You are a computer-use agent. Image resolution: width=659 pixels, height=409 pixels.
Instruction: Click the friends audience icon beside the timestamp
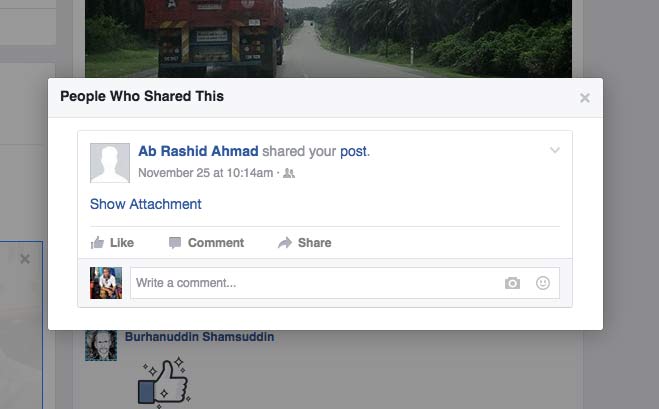tap(289, 173)
